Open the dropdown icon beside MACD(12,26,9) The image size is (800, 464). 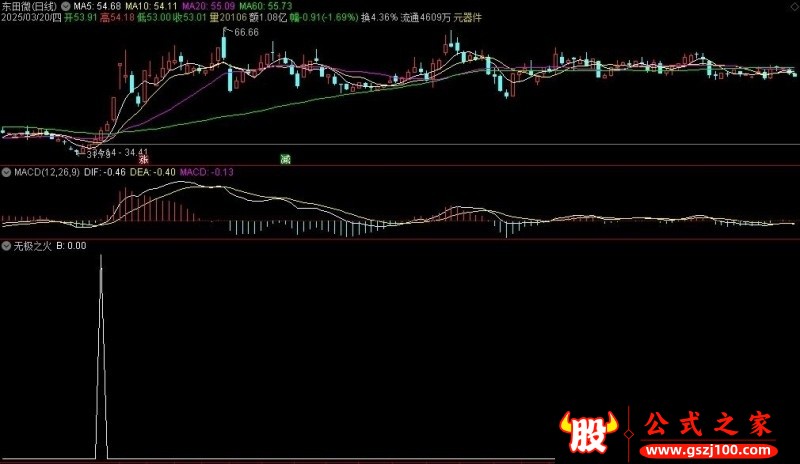click(6, 173)
